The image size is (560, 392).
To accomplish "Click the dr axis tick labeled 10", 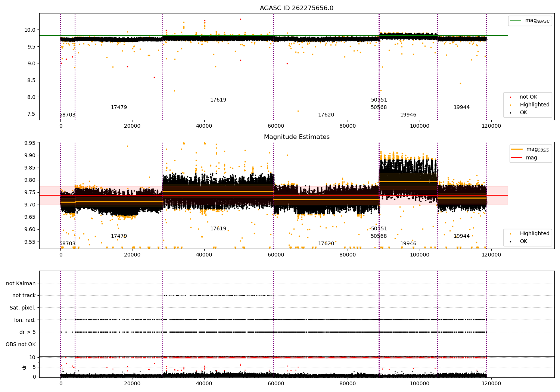I will pos(32,357).
